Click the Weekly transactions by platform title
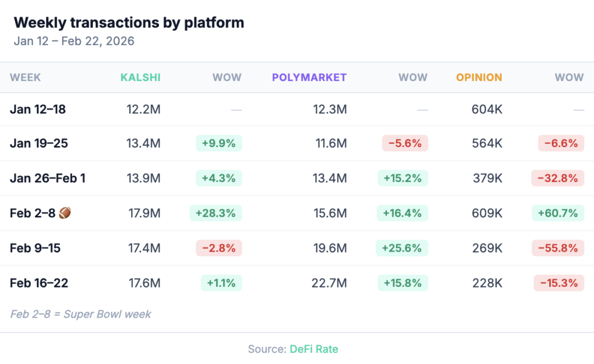 click(129, 23)
